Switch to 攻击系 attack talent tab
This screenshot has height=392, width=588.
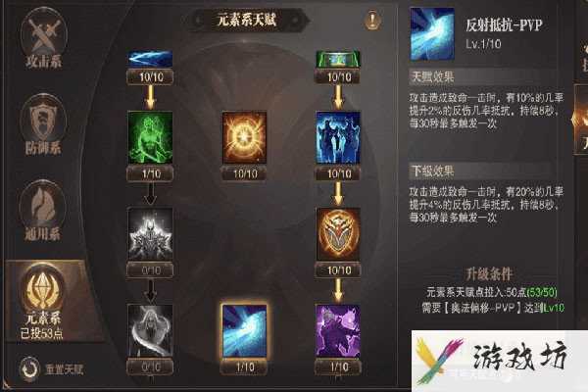43,39
